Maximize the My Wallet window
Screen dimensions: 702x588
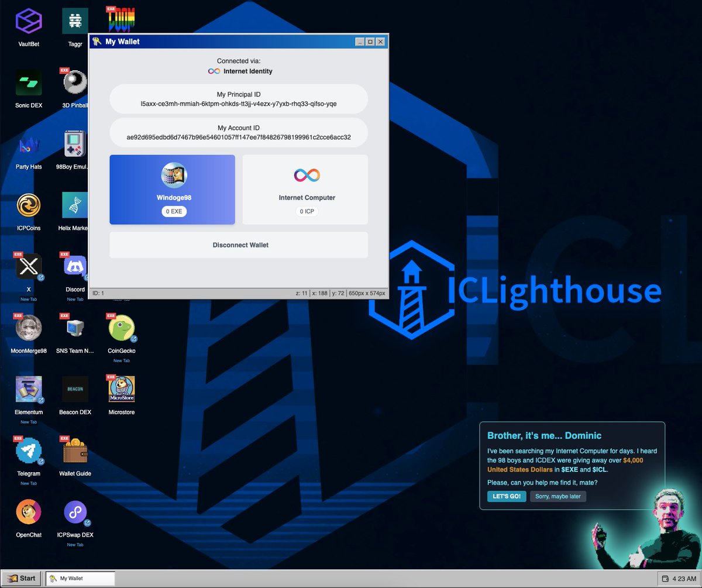370,42
